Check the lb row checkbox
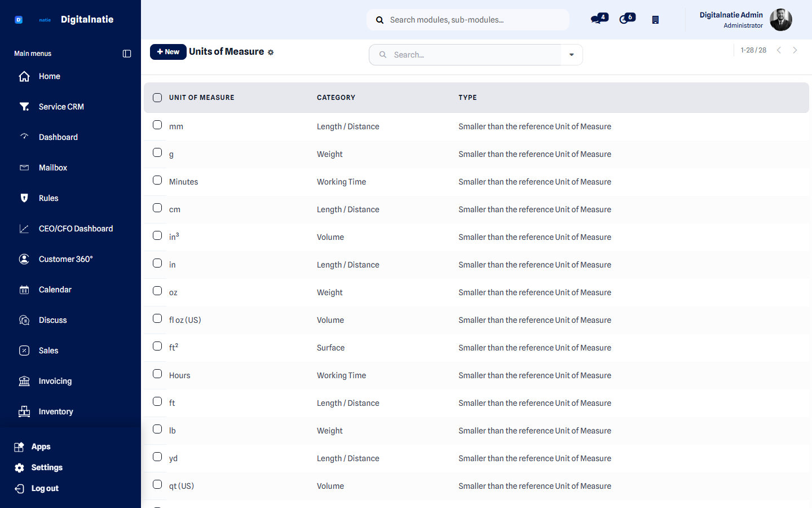 tap(157, 429)
